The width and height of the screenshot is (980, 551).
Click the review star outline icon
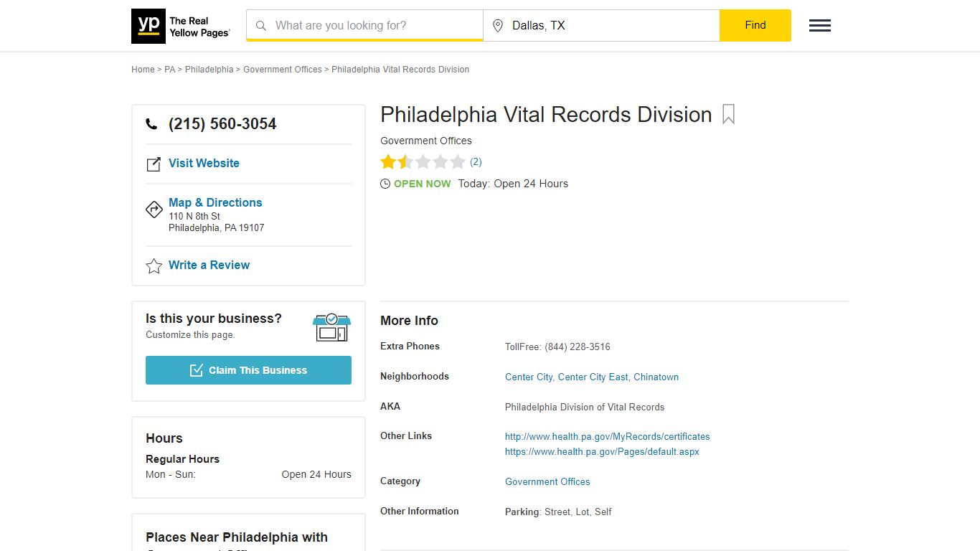pos(154,266)
